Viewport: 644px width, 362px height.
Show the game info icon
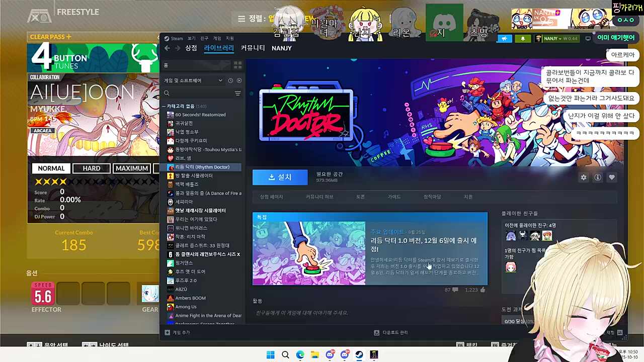(598, 177)
